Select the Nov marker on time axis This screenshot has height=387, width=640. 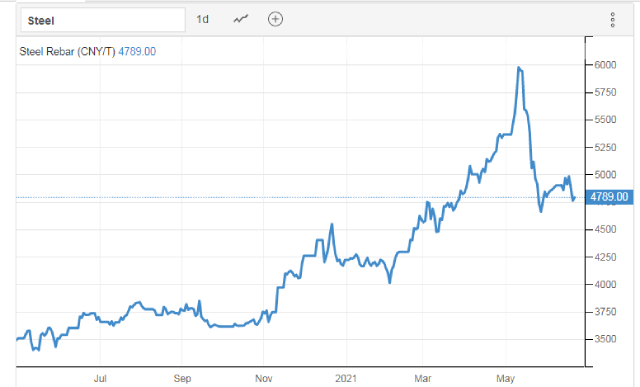[264, 378]
